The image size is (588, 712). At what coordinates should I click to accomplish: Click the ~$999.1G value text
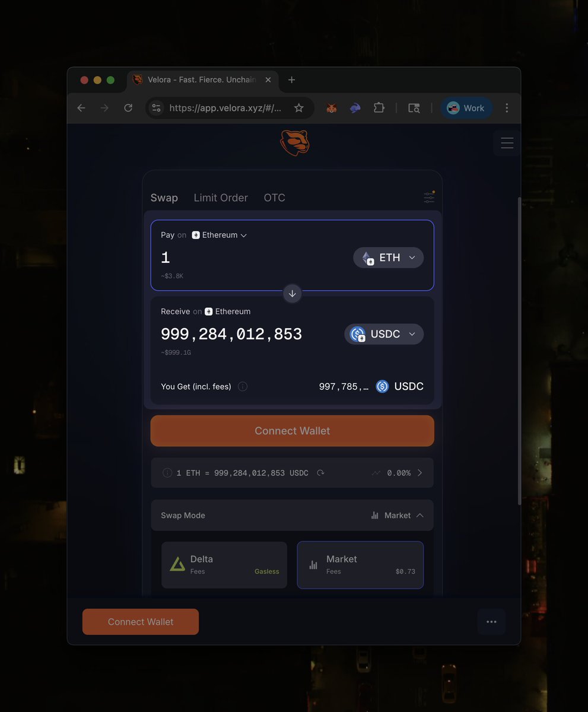(x=176, y=352)
